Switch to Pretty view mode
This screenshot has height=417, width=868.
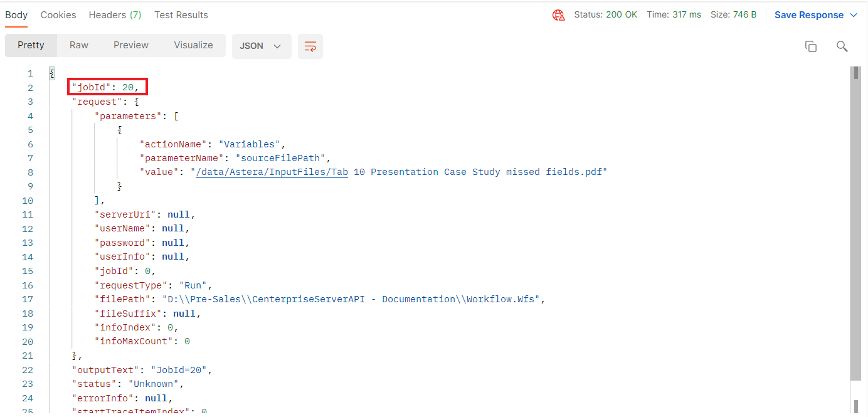click(31, 45)
